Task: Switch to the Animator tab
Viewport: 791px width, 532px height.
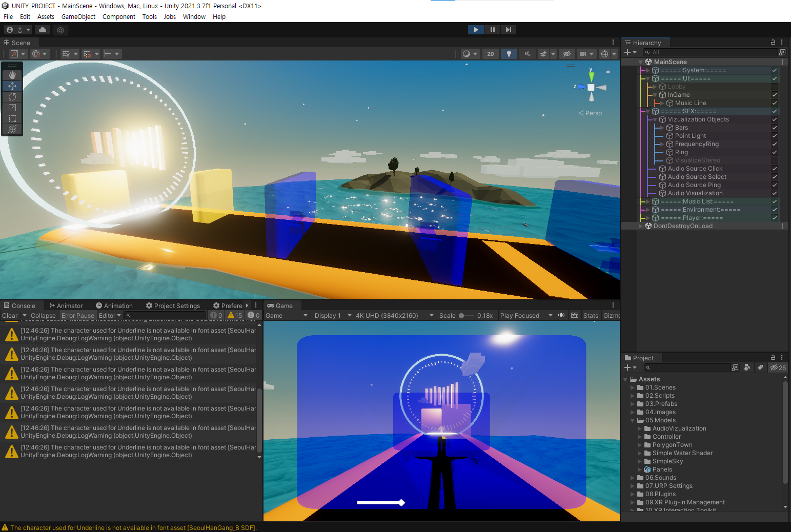Action: click(66, 305)
